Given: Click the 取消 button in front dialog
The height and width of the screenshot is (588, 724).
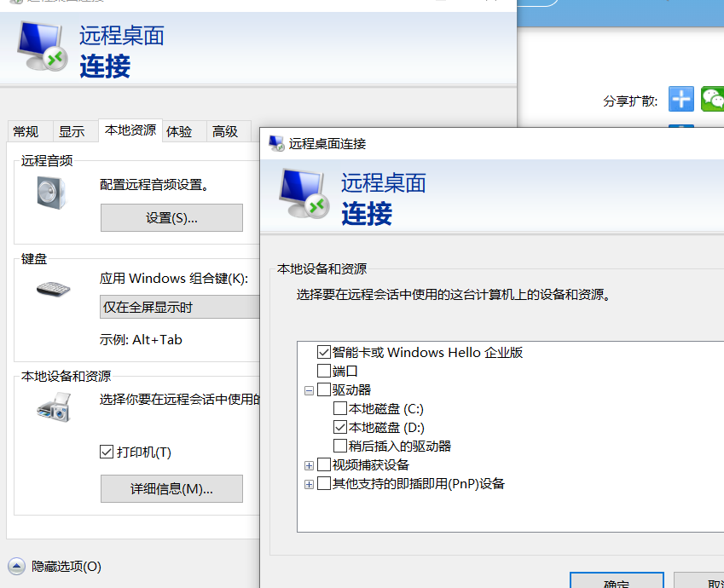Looking at the screenshot, I should pos(699,581).
